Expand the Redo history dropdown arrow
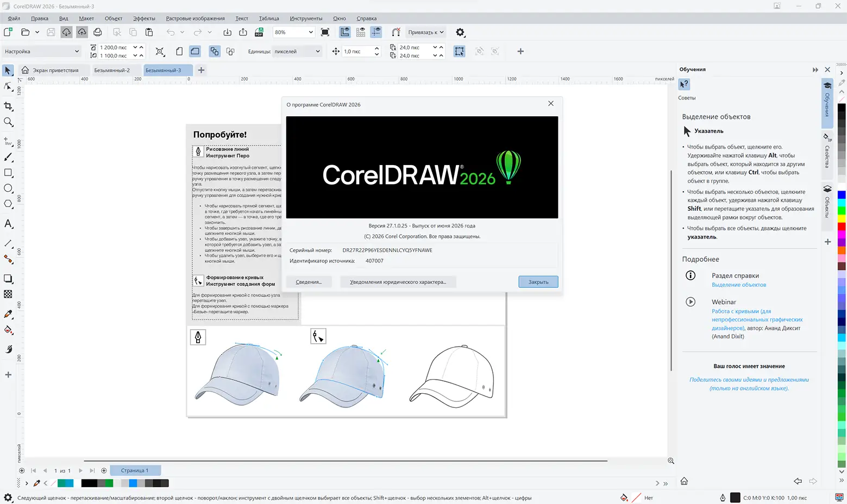Image resolution: width=847 pixels, height=504 pixels. pos(210,32)
